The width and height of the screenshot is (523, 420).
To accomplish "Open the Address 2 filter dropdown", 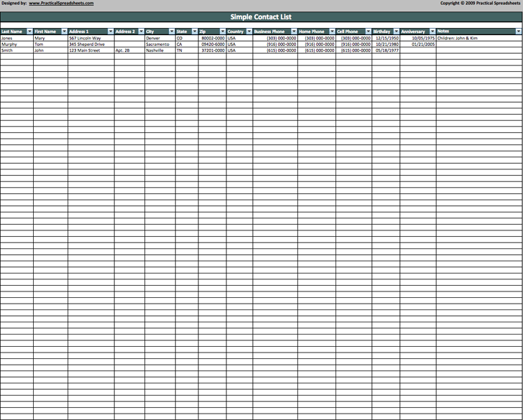I will 142,32.
